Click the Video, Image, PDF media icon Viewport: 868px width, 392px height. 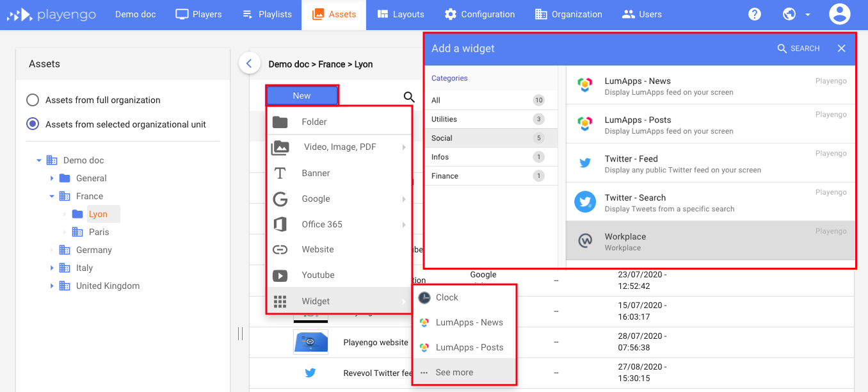tap(280, 147)
